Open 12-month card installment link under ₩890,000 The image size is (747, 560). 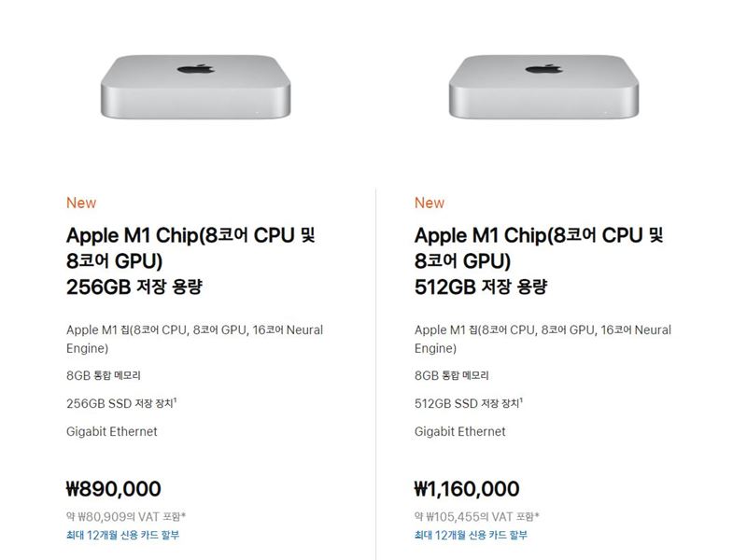pyautogui.click(x=123, y=535)
